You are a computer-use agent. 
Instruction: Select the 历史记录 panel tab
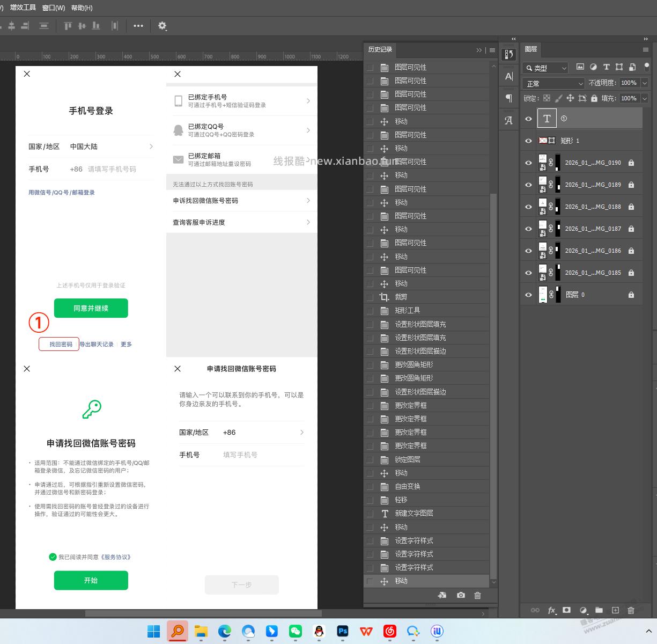(380, 49)
